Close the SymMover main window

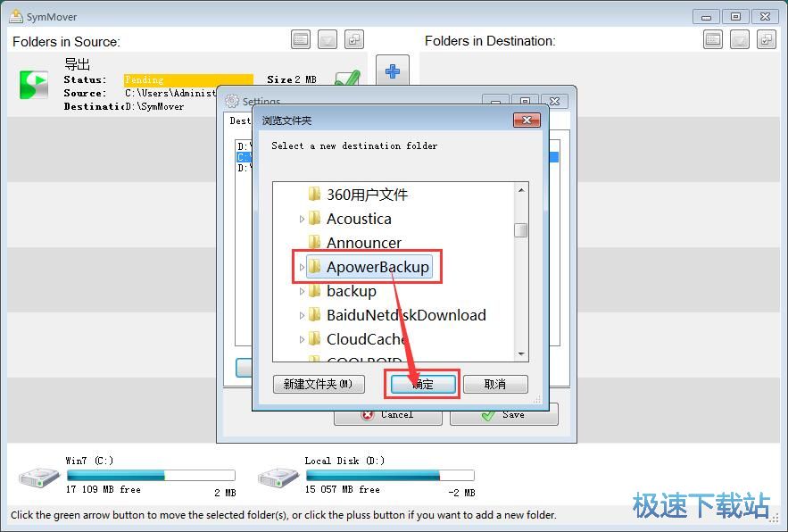(x=765, y=17)
